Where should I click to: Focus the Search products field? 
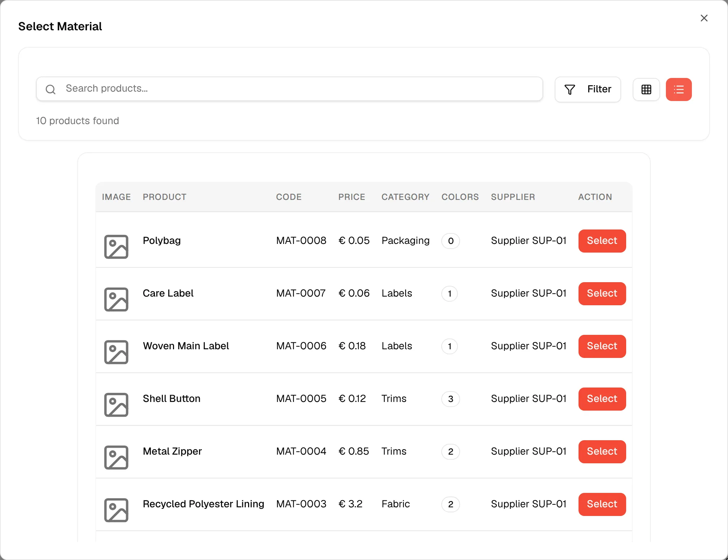[x=289, y=89]
